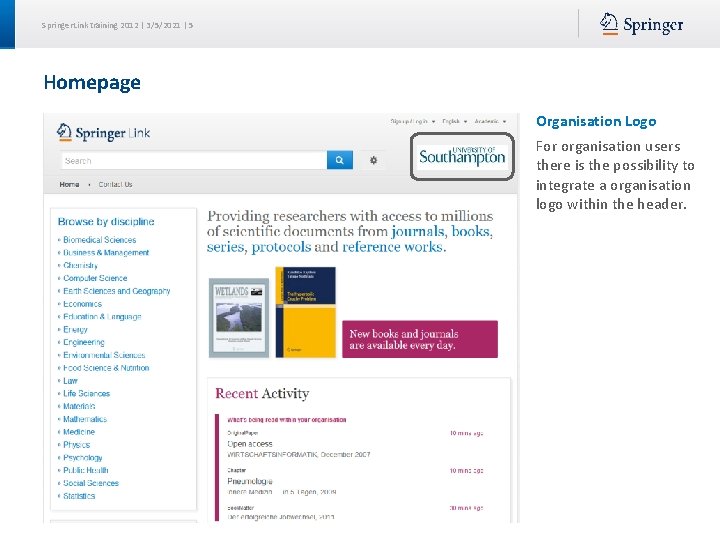Image resolution: width=720 pixels, height=540 pixels.
Task: Open the Materials discipline link
Action: [79, 406]
